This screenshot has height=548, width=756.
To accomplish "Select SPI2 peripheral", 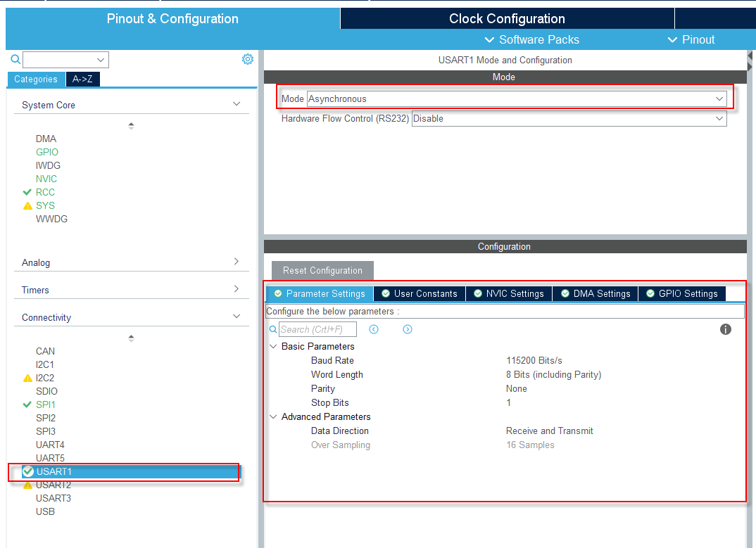I will (46, 418).
